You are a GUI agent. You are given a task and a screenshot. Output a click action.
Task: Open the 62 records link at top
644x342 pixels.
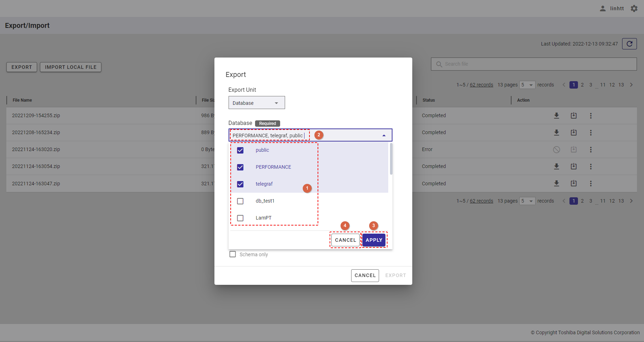[481, 85]
